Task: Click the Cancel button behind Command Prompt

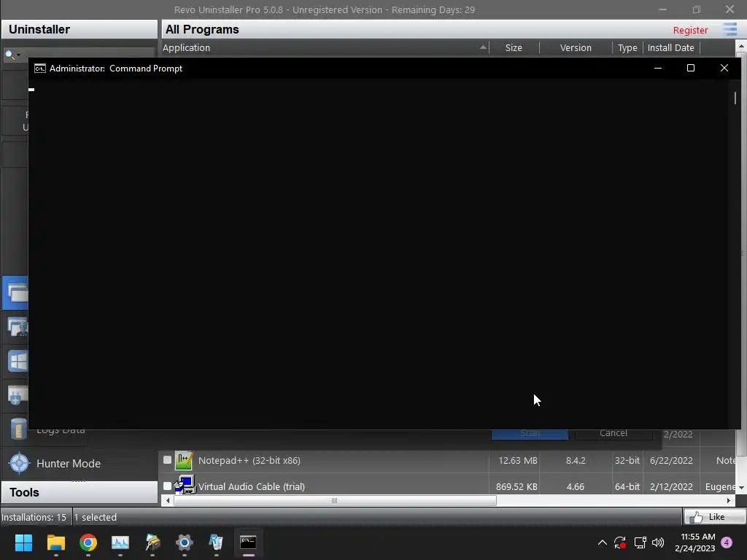Action: pyautogui.click(x=614, y=434)
